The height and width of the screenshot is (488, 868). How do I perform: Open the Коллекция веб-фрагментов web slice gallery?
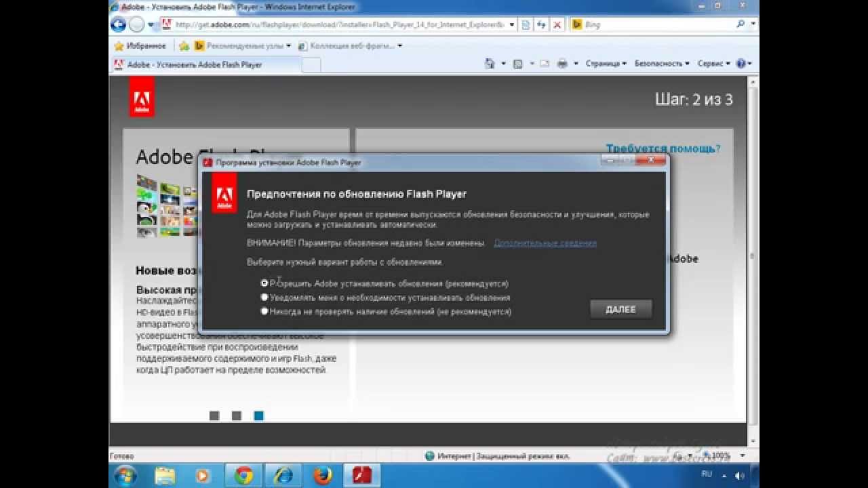[350, 46]
